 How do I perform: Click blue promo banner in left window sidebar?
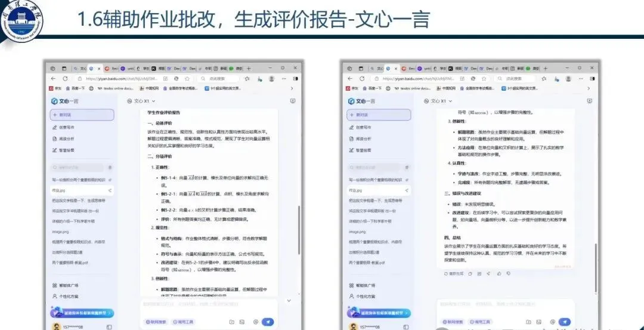tap(82, 313)
